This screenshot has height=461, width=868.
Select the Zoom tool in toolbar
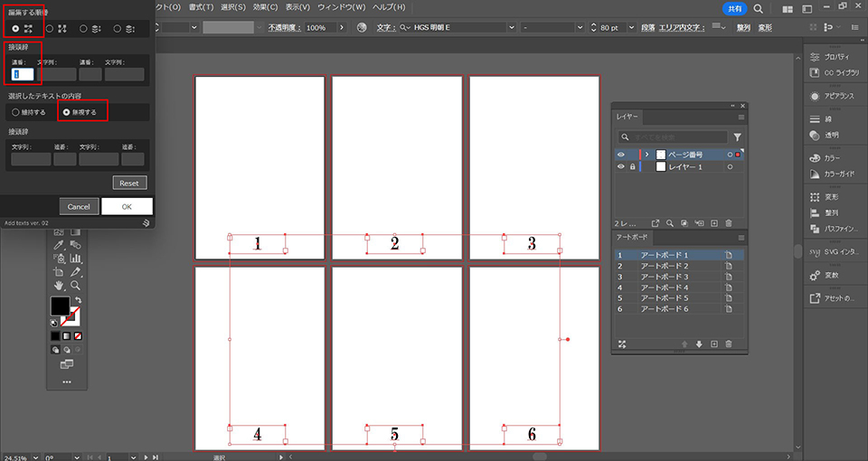(x=76, y=286)
